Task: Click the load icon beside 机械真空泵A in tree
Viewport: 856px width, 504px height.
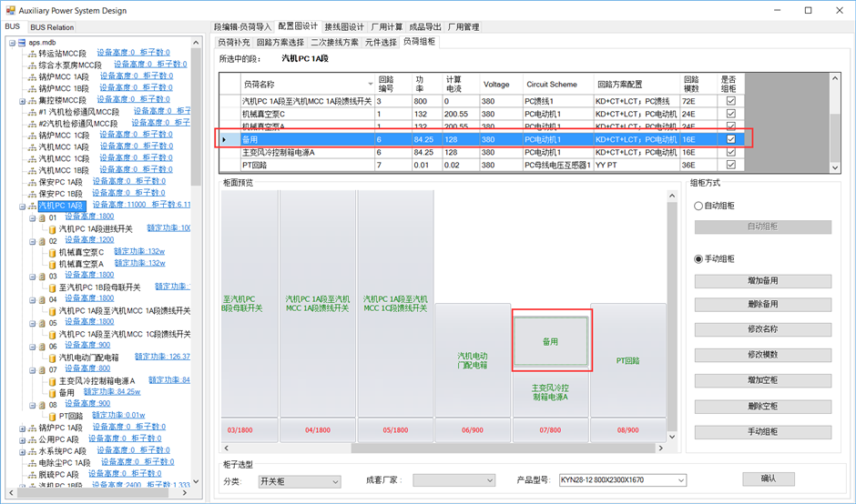Action: point(53,264)
